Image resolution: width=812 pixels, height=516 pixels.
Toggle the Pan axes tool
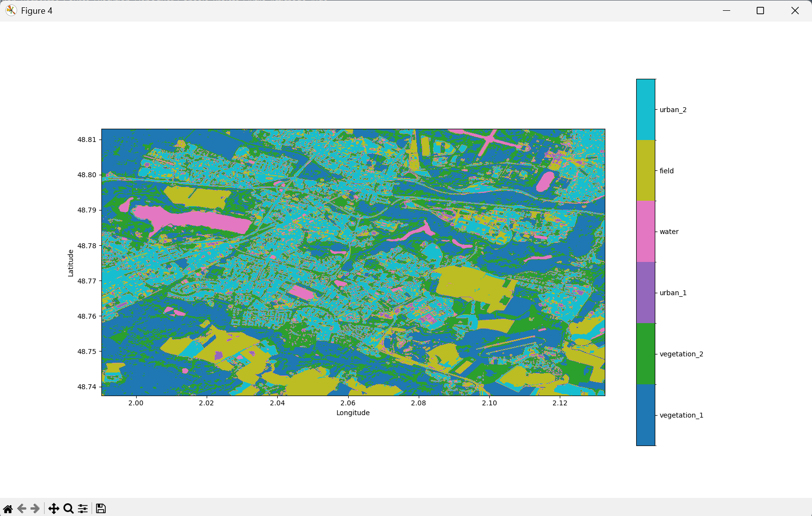(54, 509)
